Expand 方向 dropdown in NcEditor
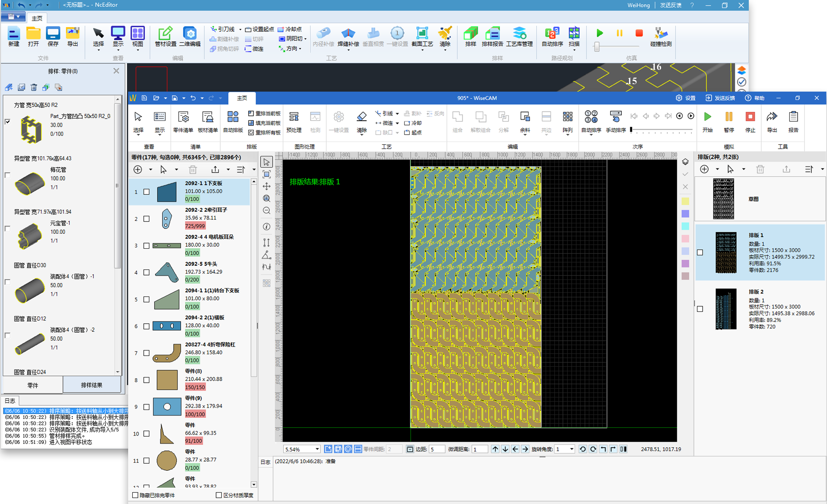827x504 pixels. 300,49
